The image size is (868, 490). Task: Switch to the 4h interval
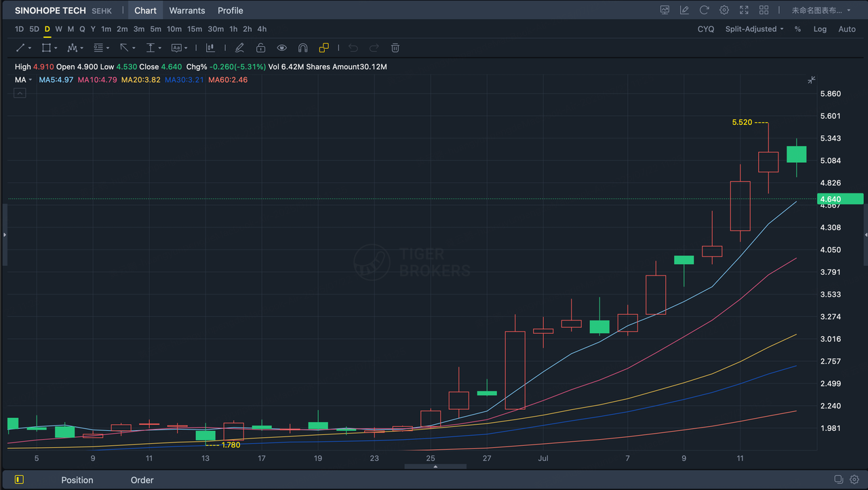262,29
